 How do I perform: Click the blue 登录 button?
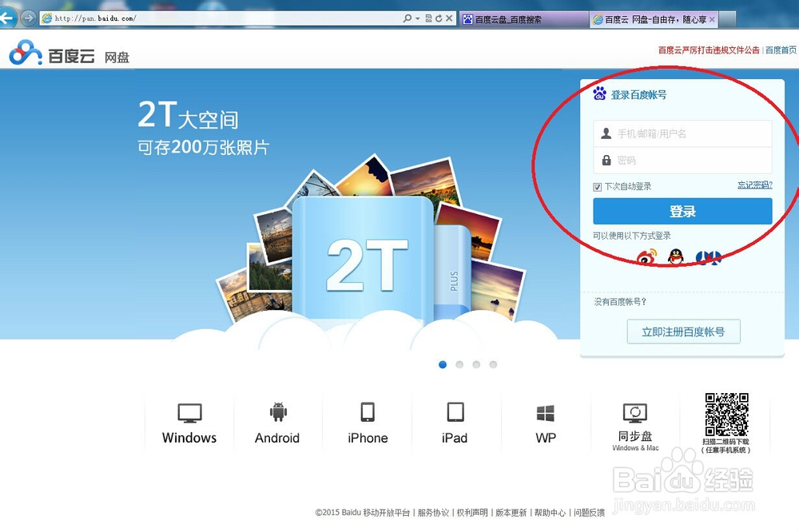[x=682, y=211]
